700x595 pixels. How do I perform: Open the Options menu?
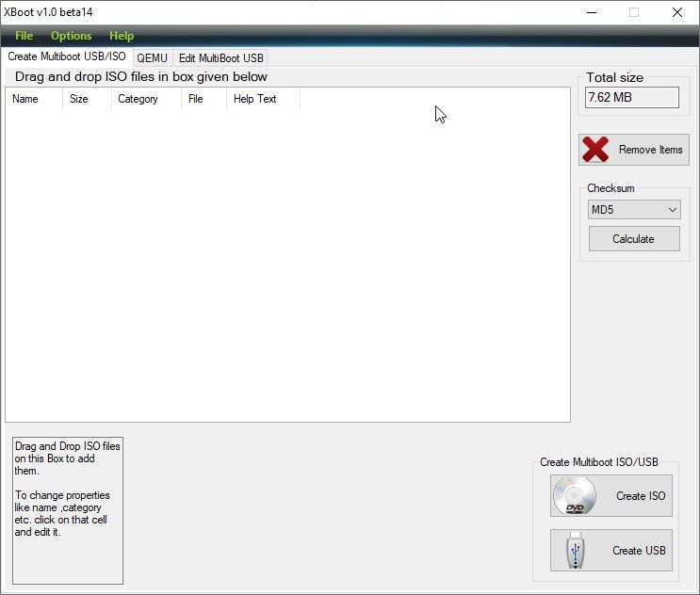pyautogui.click(x=71, y=36)
